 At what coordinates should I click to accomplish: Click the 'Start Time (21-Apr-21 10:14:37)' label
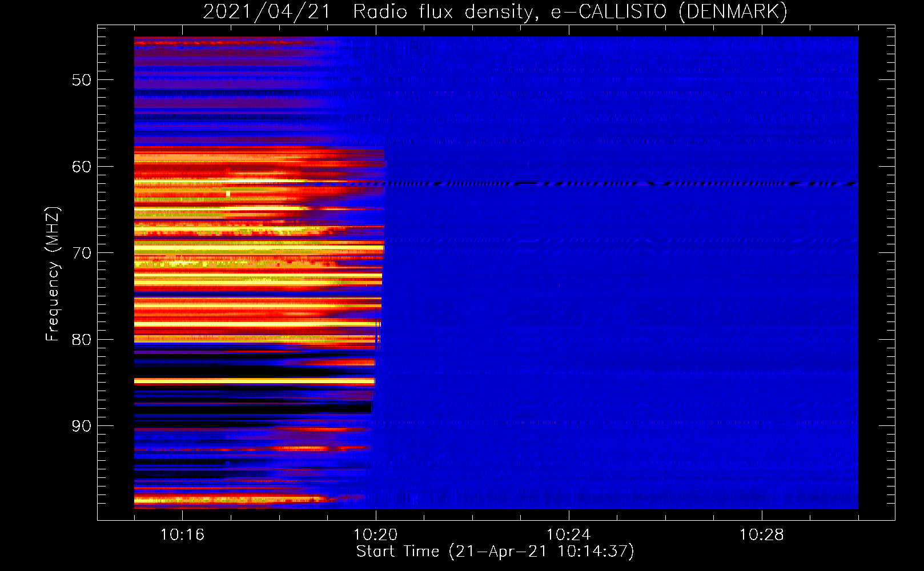495,552
